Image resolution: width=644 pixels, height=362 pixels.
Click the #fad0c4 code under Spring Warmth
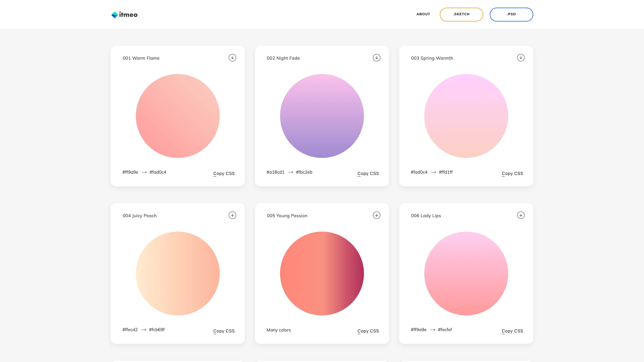pyautogui.click(x=419, y=172)
